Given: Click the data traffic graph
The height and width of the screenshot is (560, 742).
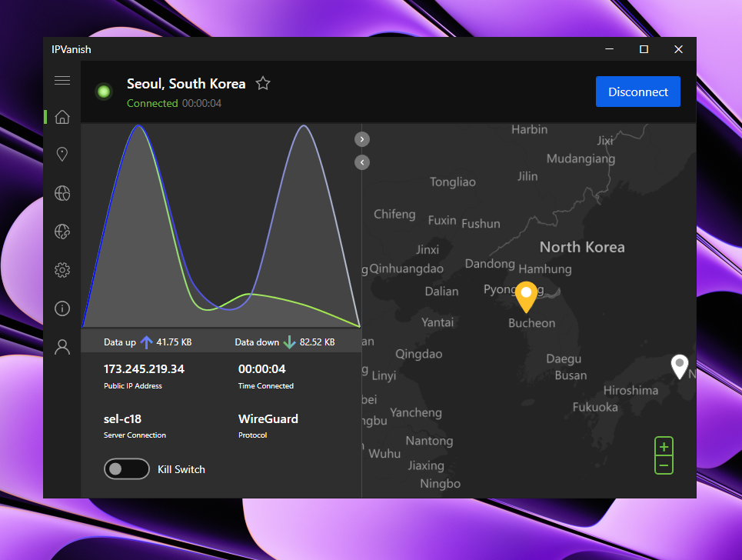Looking at the screenshot, I should pyautogui.click(x=221, y=226).
